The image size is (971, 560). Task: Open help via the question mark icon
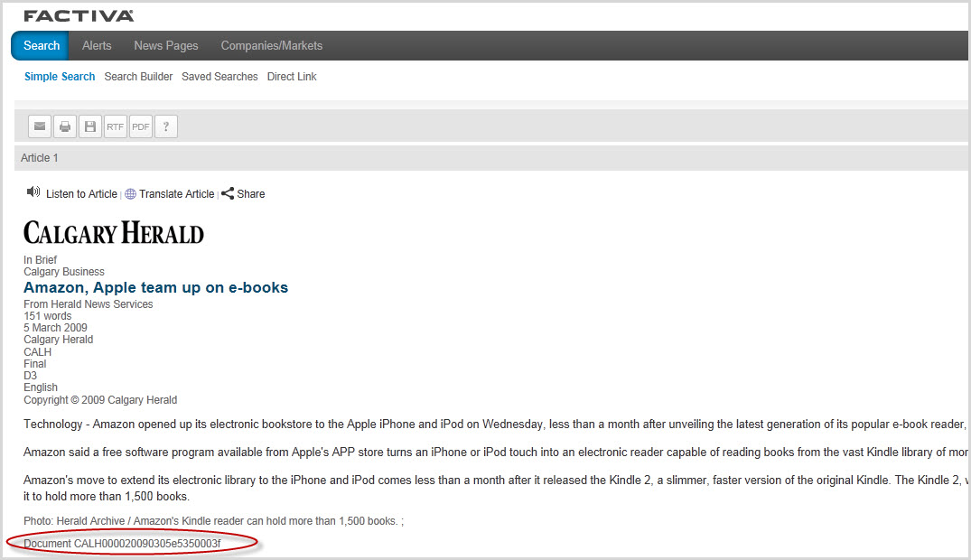click(166, 126)
